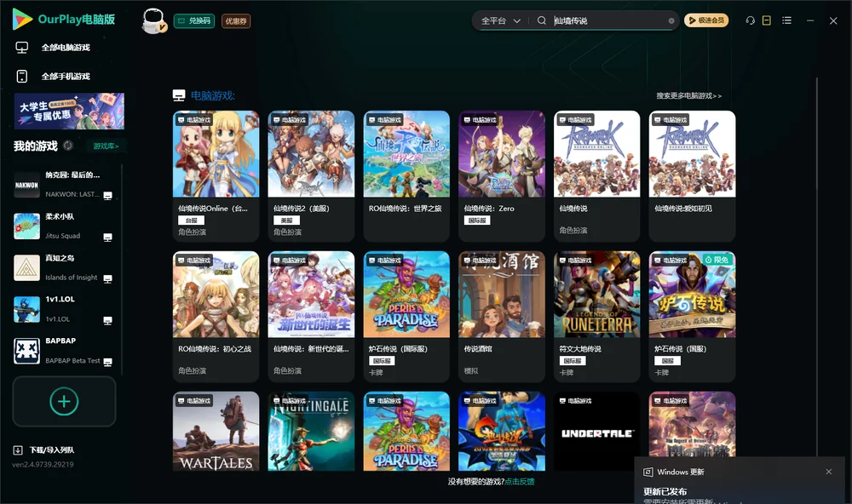Open the 仙境传说Online（台... game card

216,176
